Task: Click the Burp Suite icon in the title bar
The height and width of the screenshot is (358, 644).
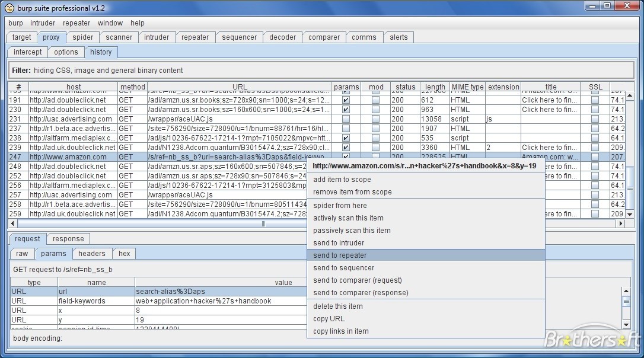Action: [x=9, y=7]
